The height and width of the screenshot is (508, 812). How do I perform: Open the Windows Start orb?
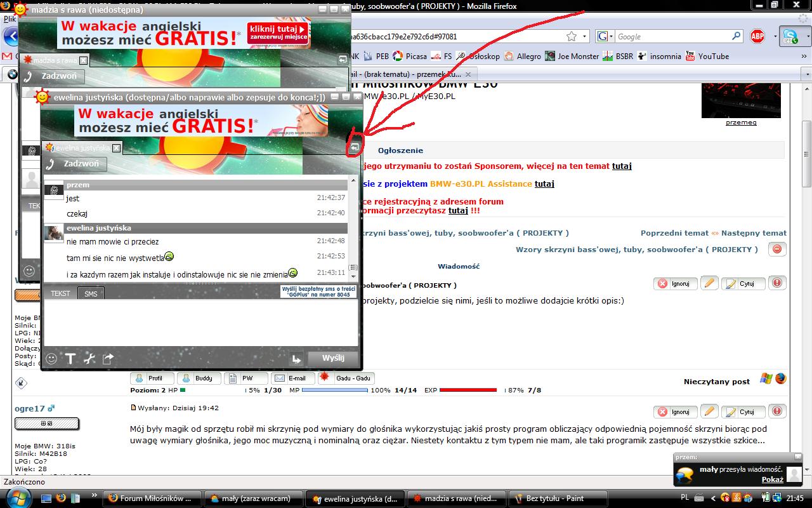coord(18,498)
